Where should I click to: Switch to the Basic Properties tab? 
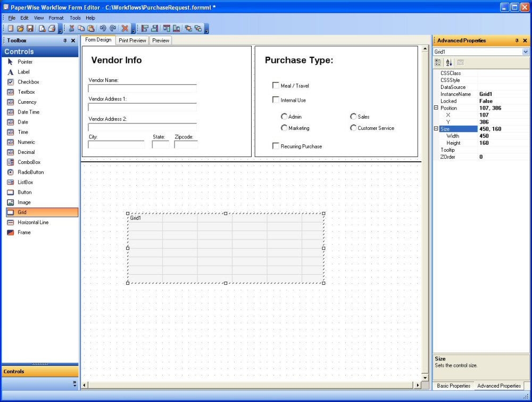453,385
